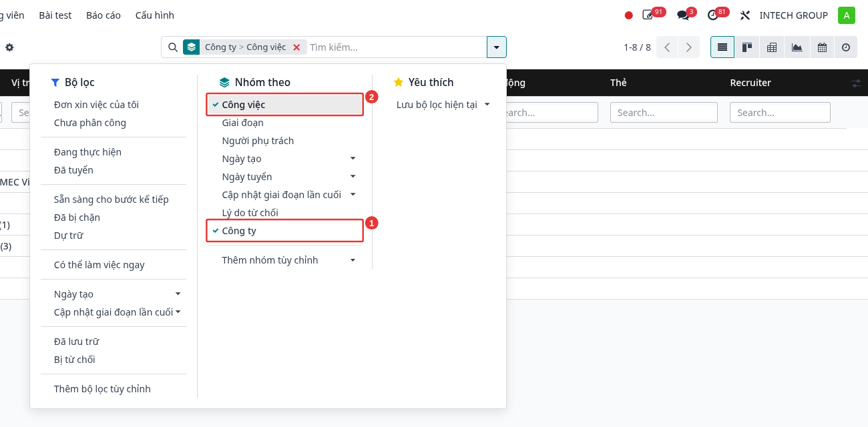Enable the Đơn xin việc của tôi filter
The height and width of the screenshot is (427, 868).
point(96,105)
